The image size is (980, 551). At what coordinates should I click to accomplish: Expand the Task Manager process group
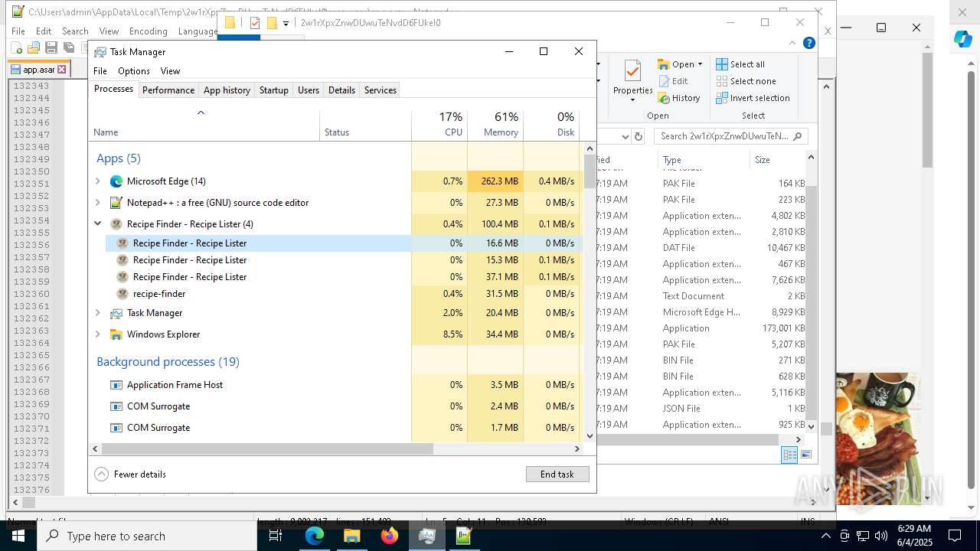tap(98, 313)
